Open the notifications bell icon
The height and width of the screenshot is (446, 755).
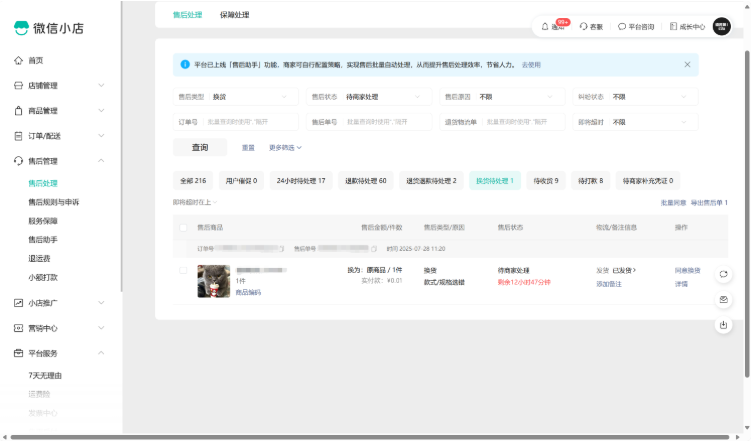545,27
